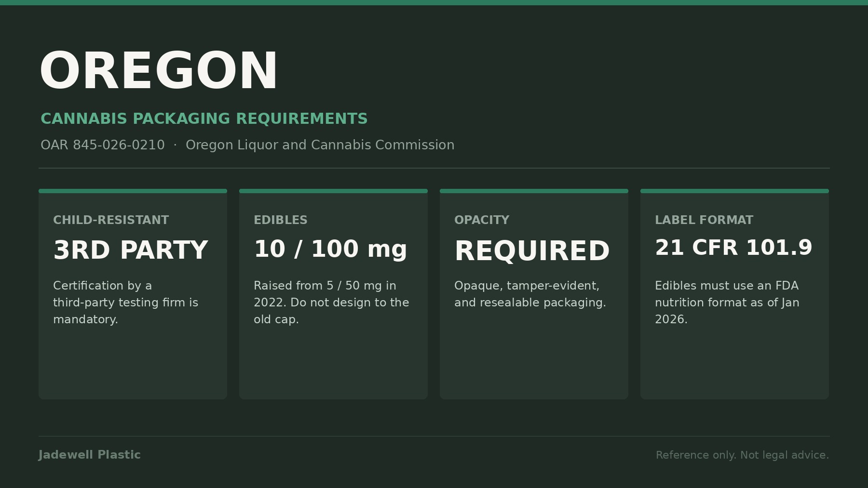Click the FDA nutrition format description
The width and height of the screenshot is (868, 488).
[727, 303]
